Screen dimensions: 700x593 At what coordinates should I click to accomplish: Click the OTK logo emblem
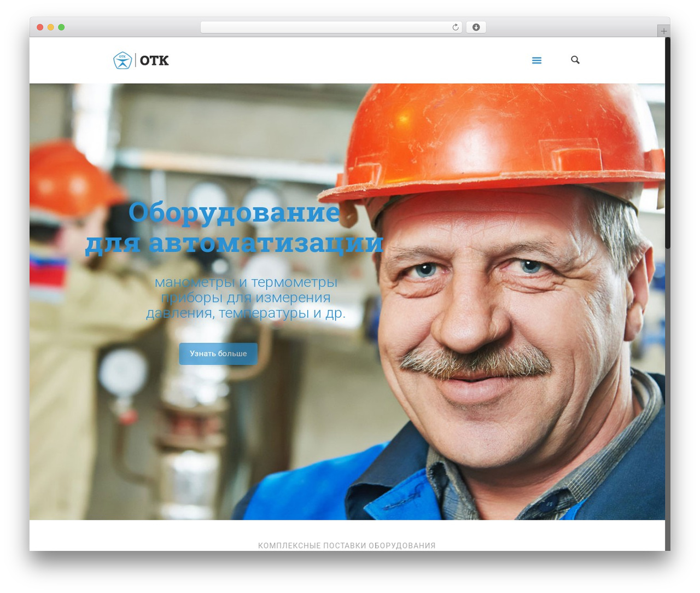122,60
